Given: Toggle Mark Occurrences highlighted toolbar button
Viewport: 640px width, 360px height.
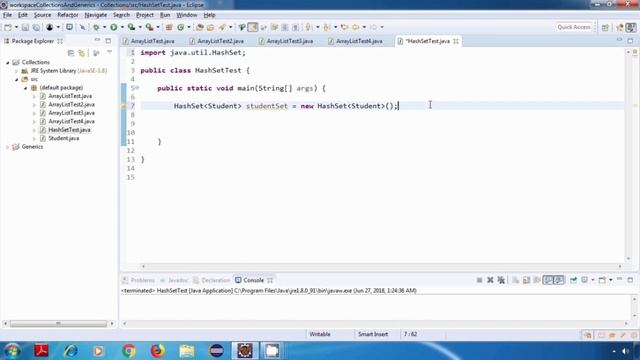Looking at the screenshot, I should 253,27.
